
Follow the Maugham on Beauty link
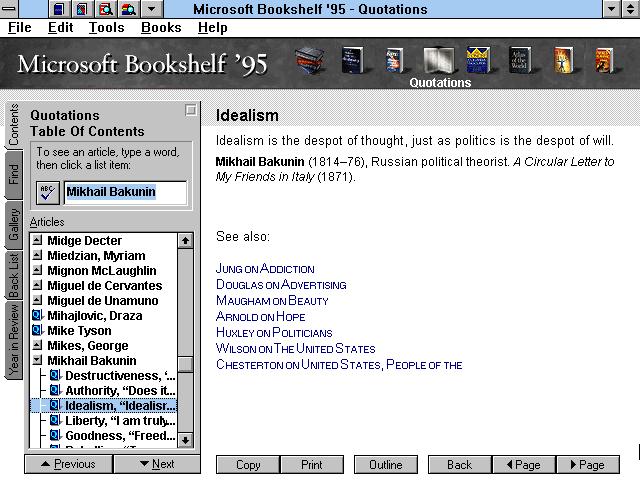272,300
